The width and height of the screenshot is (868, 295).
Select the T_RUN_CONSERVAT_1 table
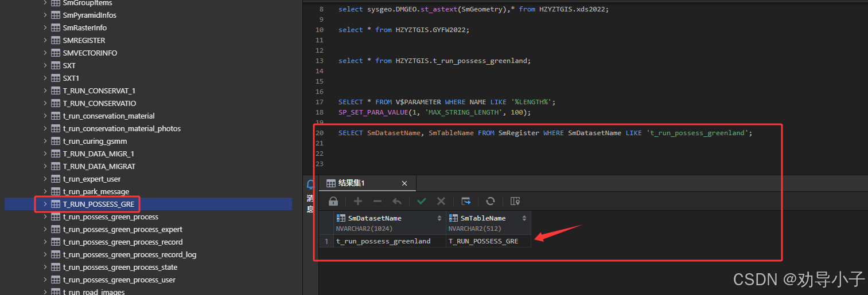[99, 91]
